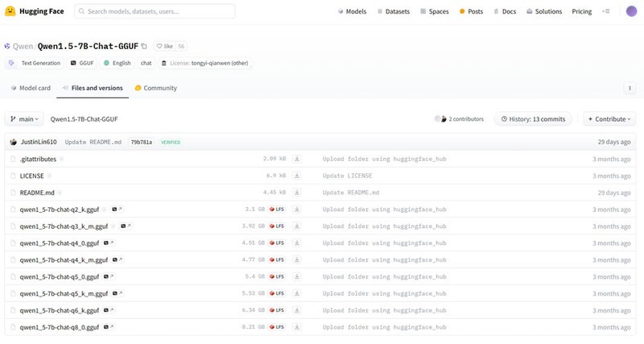644x344 pixels.
Task: Click the GGUF tag
Action: 82,63
